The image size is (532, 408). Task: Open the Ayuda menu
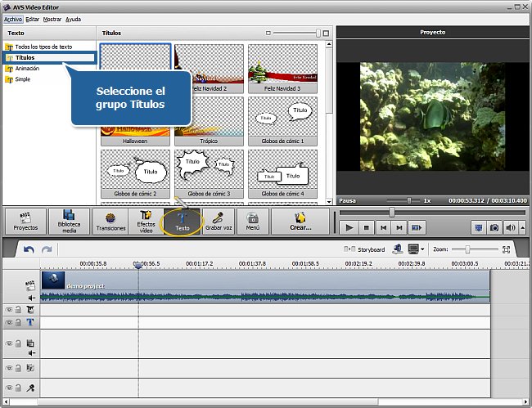pyautogui.click(x=73, y=18)
